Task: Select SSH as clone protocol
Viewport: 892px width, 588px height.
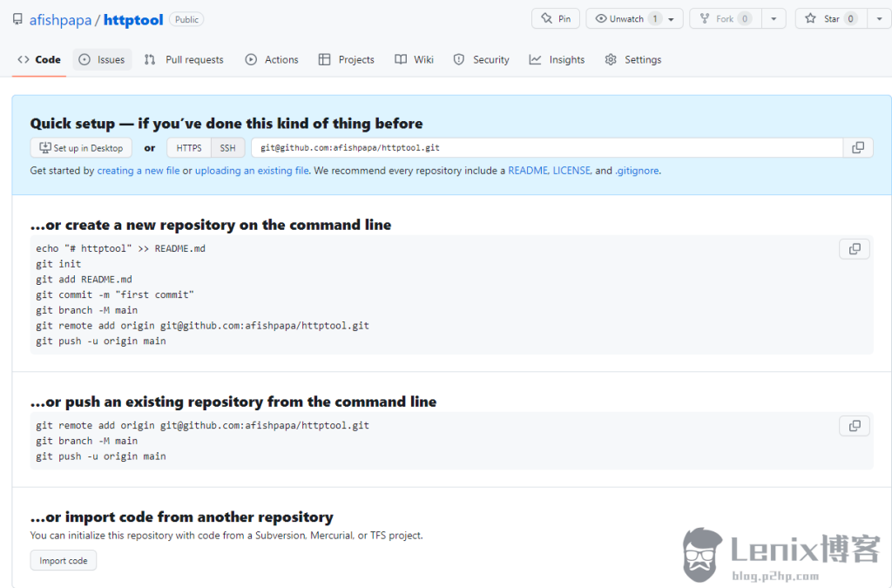Action: point(227,148)
